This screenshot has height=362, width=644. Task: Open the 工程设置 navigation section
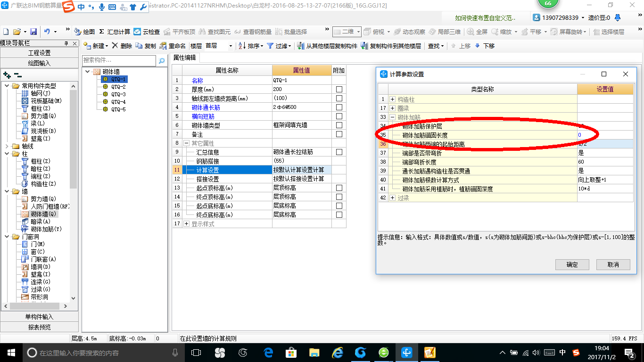pos(39,53)
